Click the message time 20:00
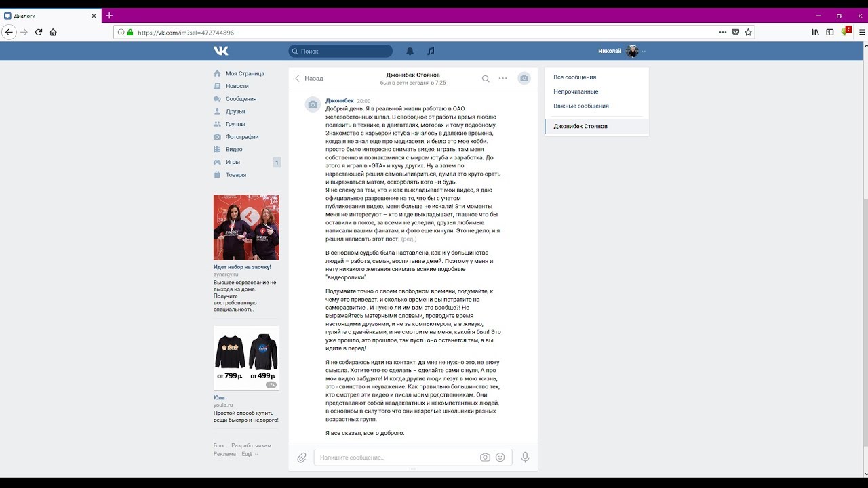Viewport: 868px width, 488px height. (363, 101)
